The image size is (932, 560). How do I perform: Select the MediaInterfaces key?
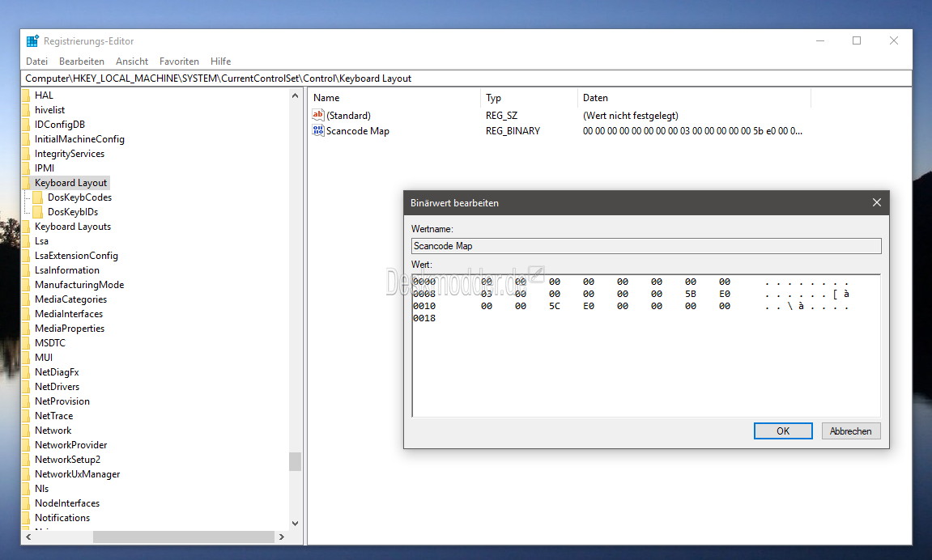(x=68, y=313)
